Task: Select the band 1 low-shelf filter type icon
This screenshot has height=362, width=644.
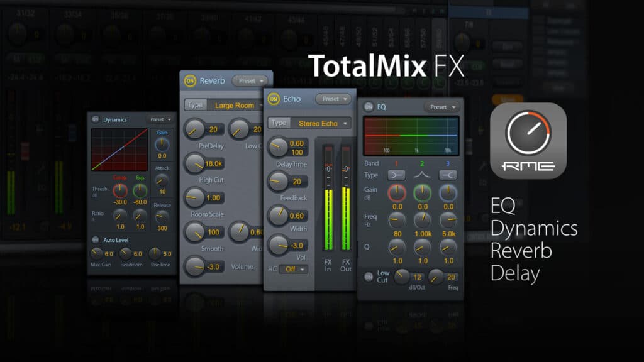Action: [397, 175]
